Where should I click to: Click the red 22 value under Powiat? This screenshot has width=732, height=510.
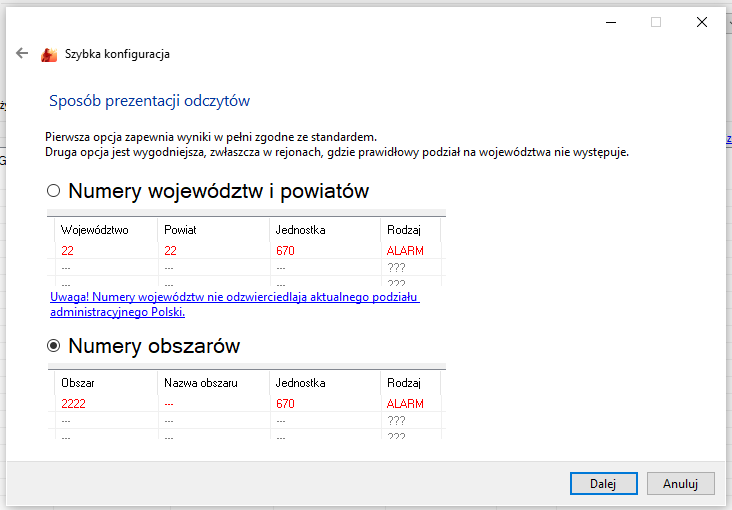171,251
